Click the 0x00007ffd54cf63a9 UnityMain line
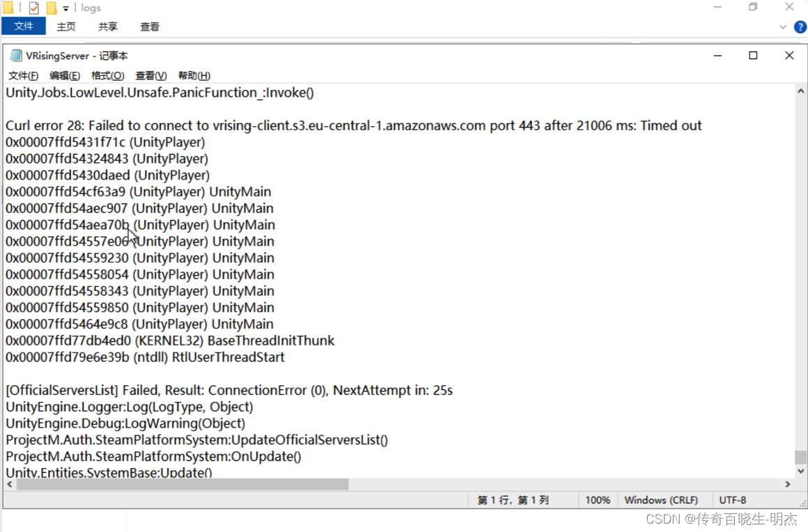Screen dimensions: 808x532 (138, 191)
